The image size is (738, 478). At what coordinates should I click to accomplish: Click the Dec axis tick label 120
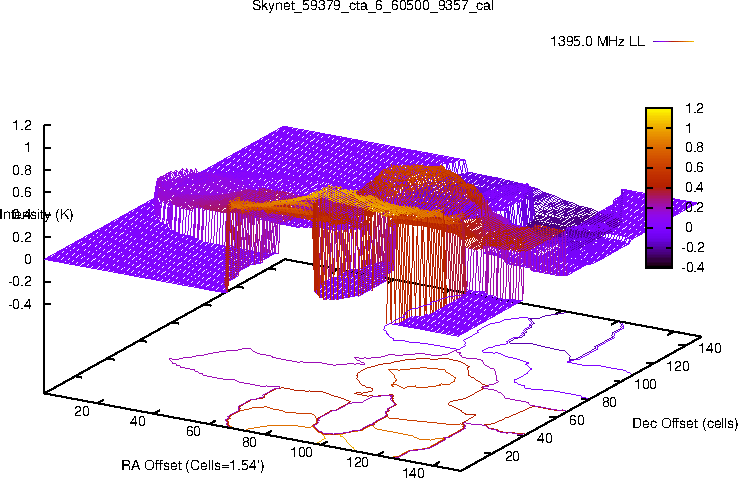pos(678,366)
